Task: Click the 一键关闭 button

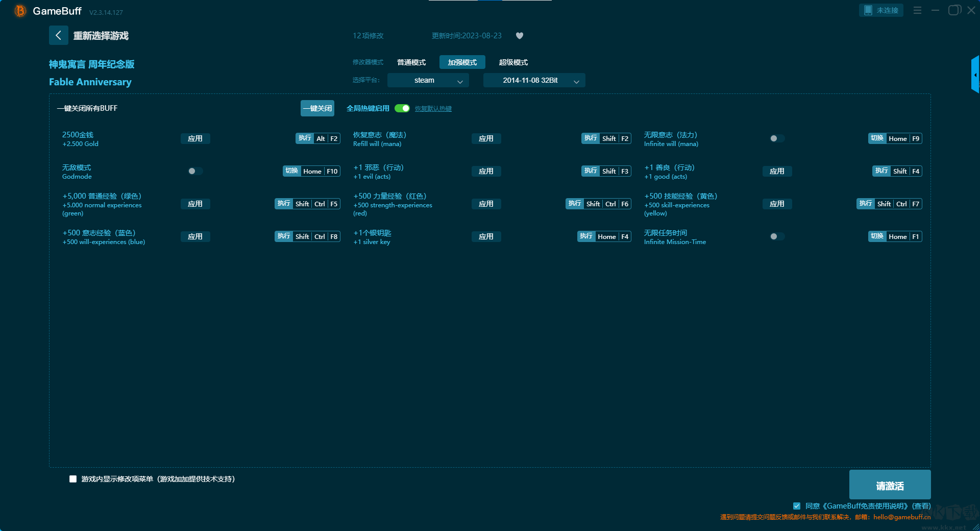Action: click(x=317, y=108)
